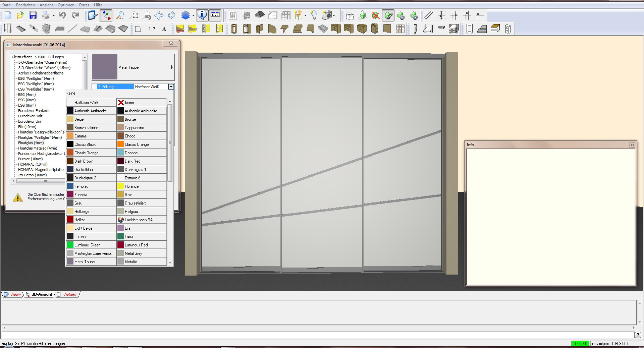Click the color list scroll-down arrow

pyautogui.click(x=170, y=263)
